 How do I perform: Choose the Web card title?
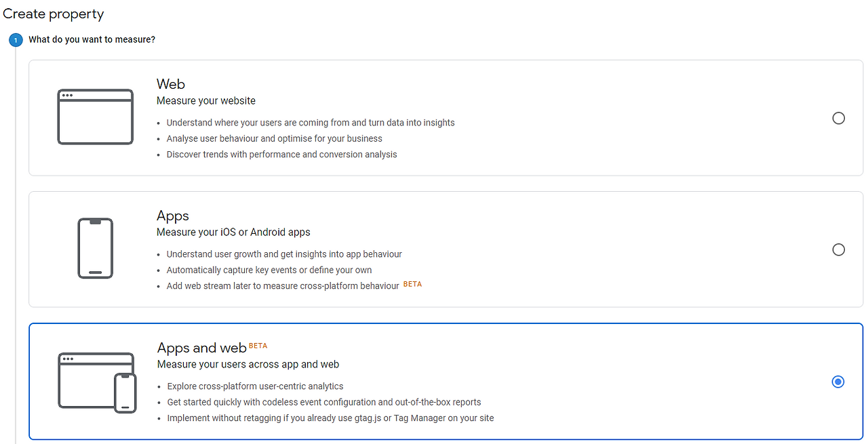click(x=171, y=84)
